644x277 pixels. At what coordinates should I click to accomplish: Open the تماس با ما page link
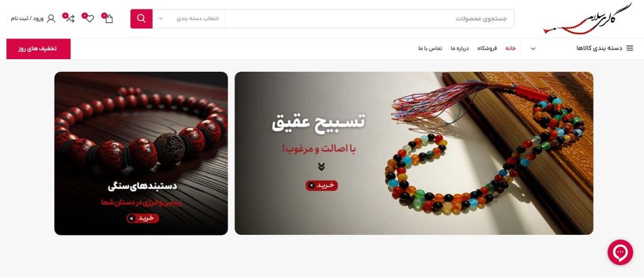pyautogui.click(x=430, y=48)
